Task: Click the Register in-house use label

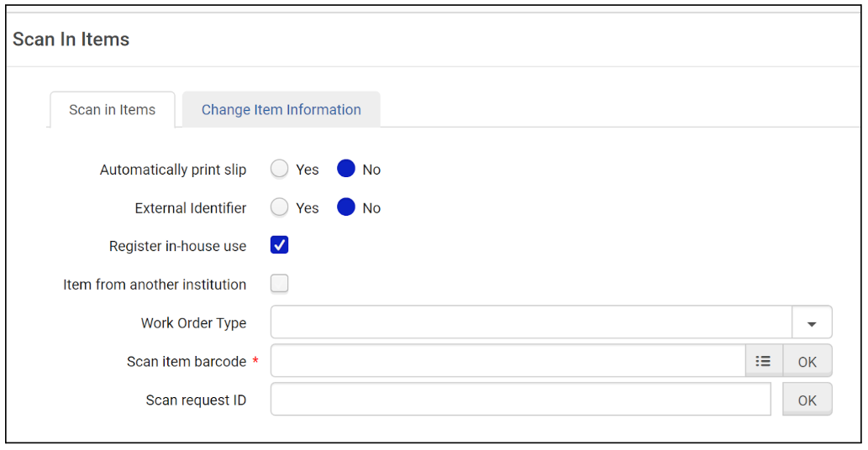Action: pos(177,247)
